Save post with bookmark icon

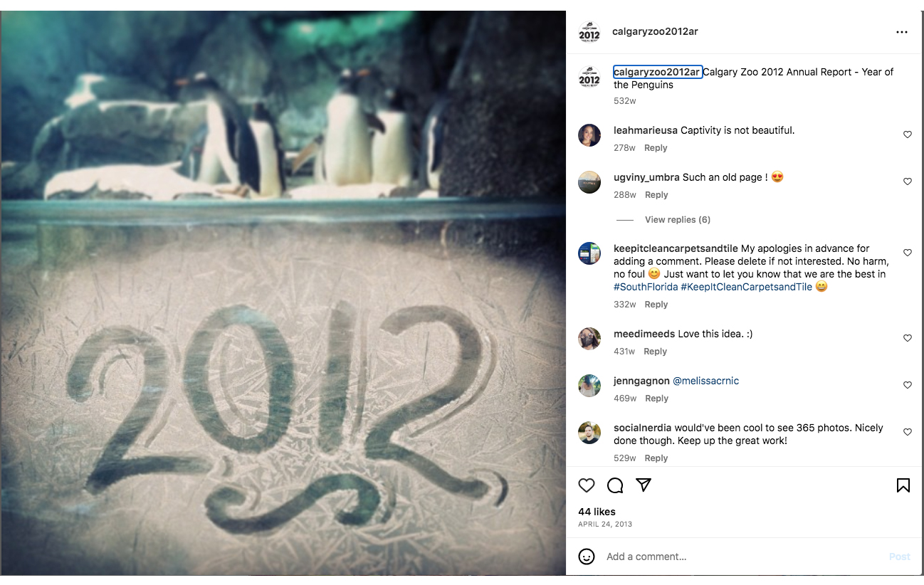(903, 485)
